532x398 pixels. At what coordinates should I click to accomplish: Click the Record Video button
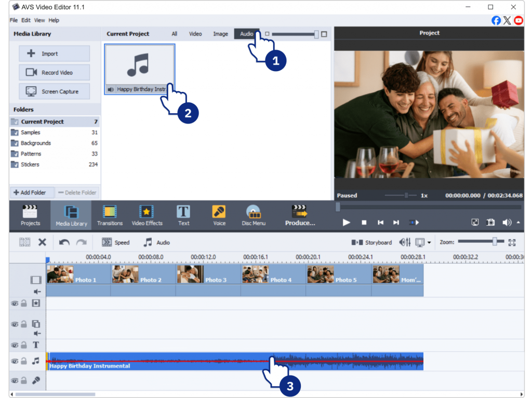[54, 73]
